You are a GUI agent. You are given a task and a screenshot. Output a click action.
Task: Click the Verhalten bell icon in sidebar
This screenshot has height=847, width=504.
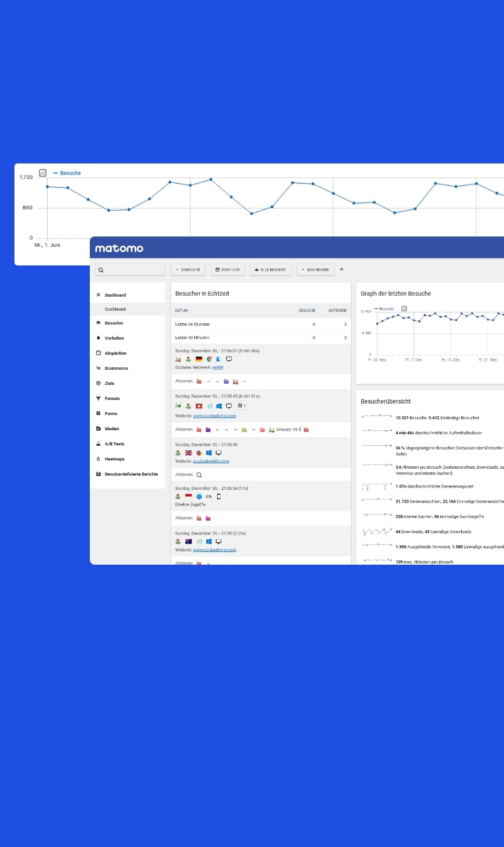point(98,338)
